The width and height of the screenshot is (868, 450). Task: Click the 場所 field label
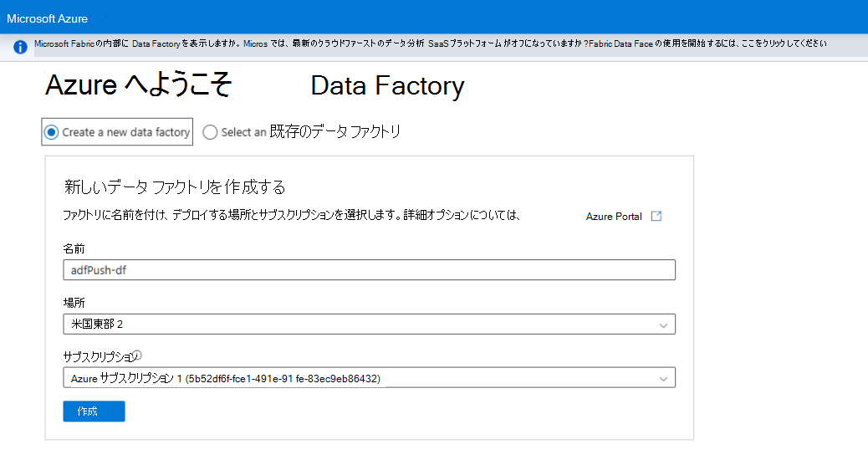click(x=74, y=303)
